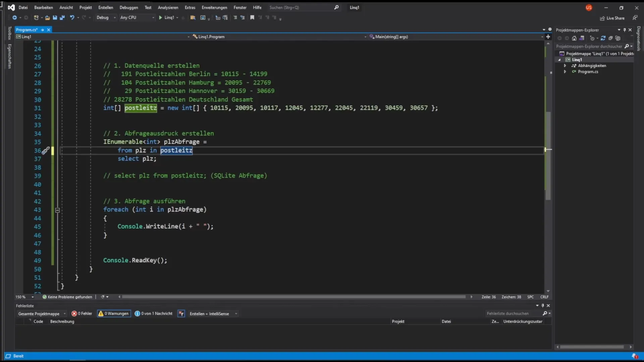Collapse the foreach block on line 43
This screenshot has height=362, width=644.
(57, 210)
